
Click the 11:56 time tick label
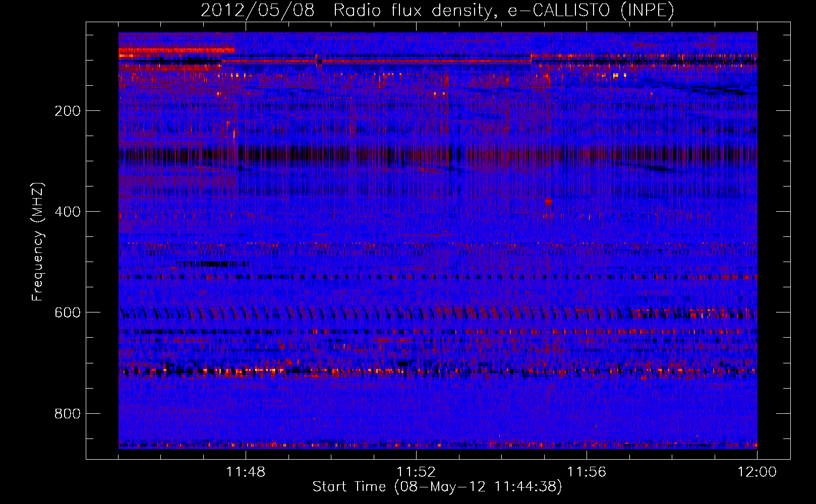click(587, 472)
